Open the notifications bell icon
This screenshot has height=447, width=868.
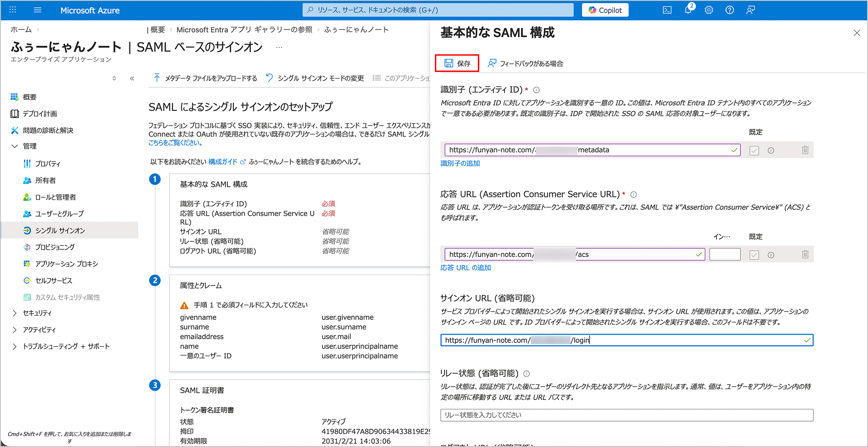pyautogui.click(x=688, y=10)
